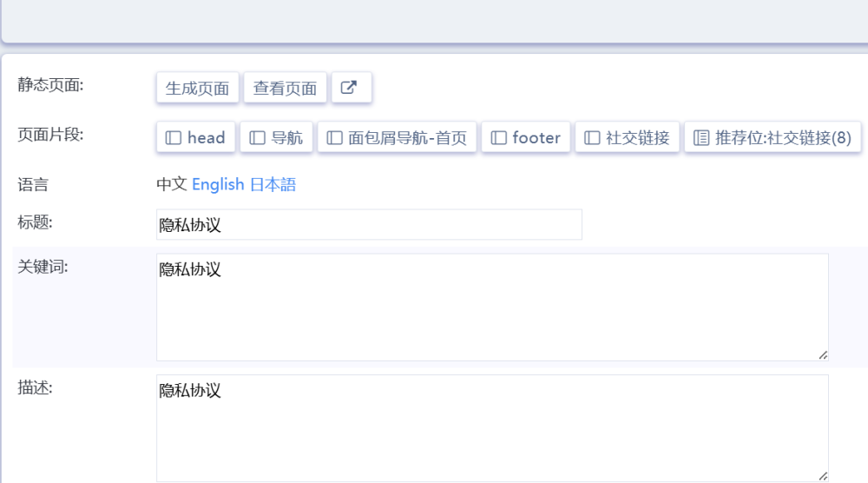Select the 中文 language option

pyautogui.click(x=172, y=185)
